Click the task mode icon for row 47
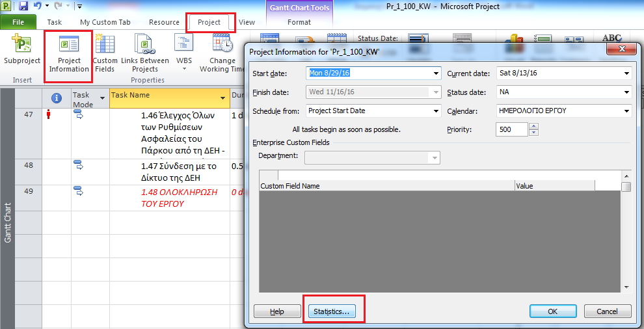The image size is (644, 329). tap(79, 116)
